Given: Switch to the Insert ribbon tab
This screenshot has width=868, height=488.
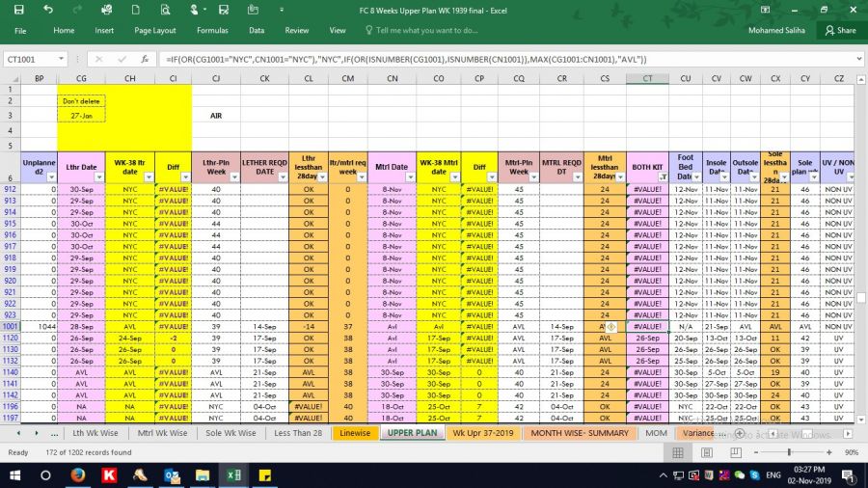Looking at the screenshot, I should pos(104,31).
